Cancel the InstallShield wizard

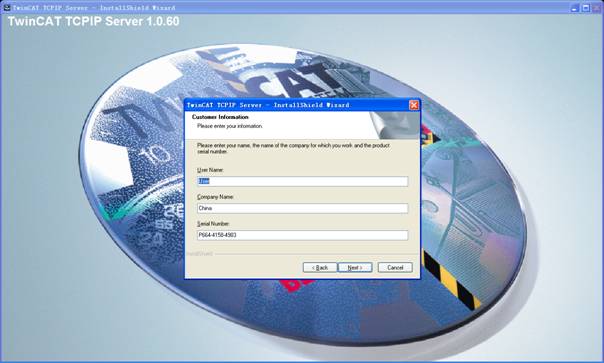395,267
